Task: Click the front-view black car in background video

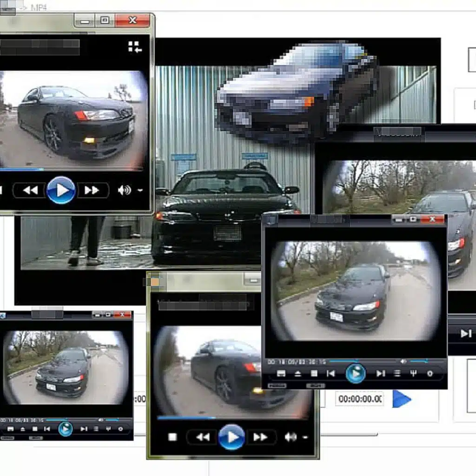Action: click(x=226, y=218)
